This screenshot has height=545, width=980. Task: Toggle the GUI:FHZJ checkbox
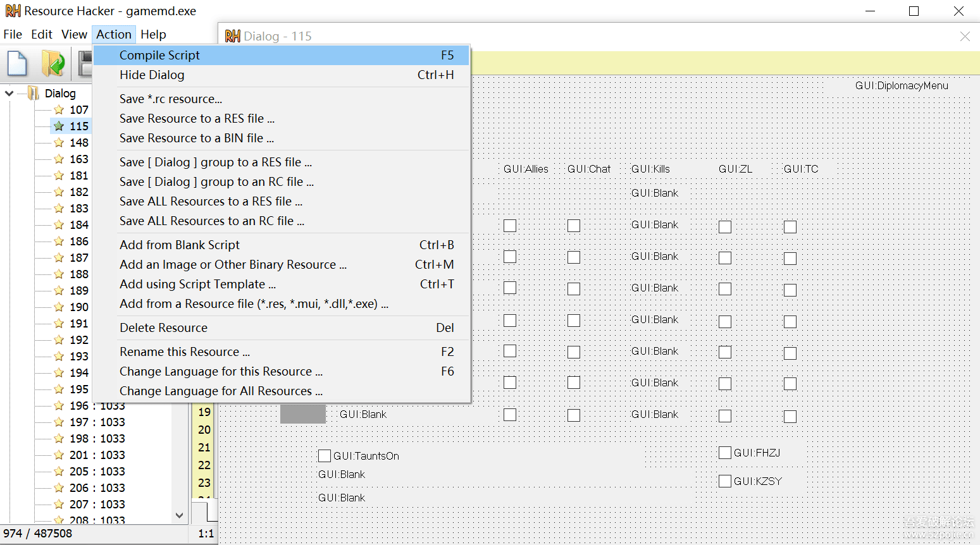725,453
